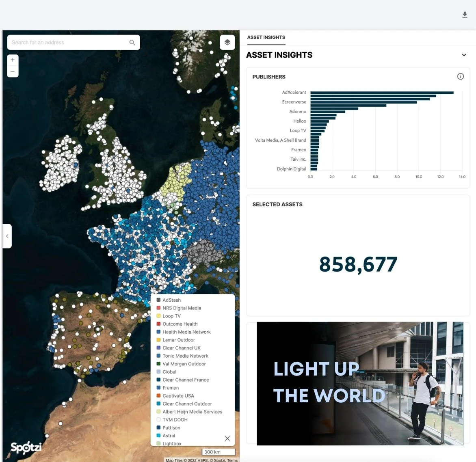Click Volta Media, A Shell Brand label

[x=281, y=140]
